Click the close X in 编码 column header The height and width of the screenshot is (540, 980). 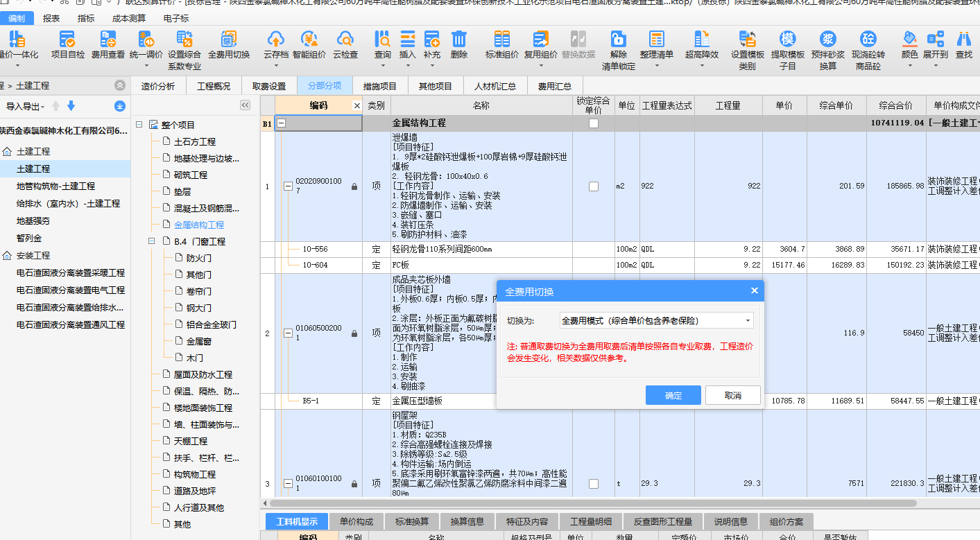(357, 106)
